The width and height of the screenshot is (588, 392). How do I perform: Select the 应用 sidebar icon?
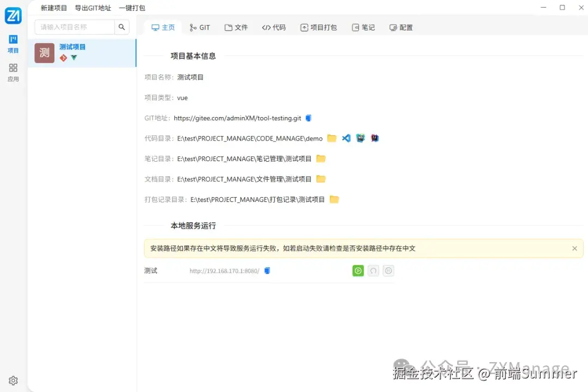click(13, 71)
